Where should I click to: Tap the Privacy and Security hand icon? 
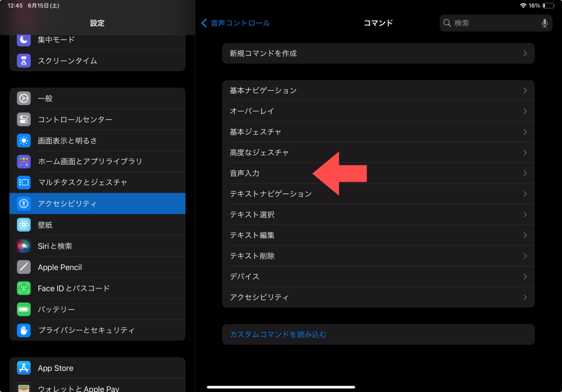coord(24,330)
